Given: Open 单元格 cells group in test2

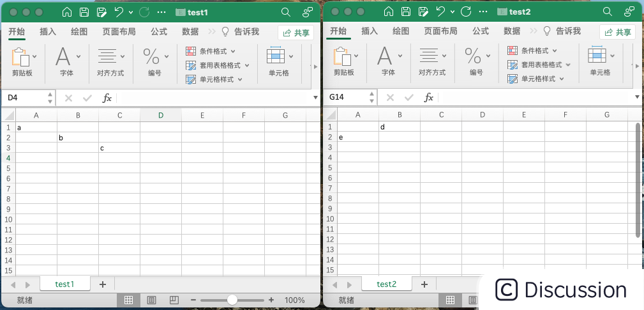Looking at the screenshot, I should tap(597, 55).
